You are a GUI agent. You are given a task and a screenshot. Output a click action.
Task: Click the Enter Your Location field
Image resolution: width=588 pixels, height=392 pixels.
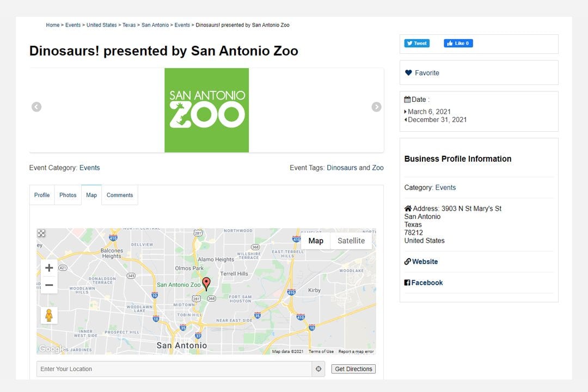[174, 369]
